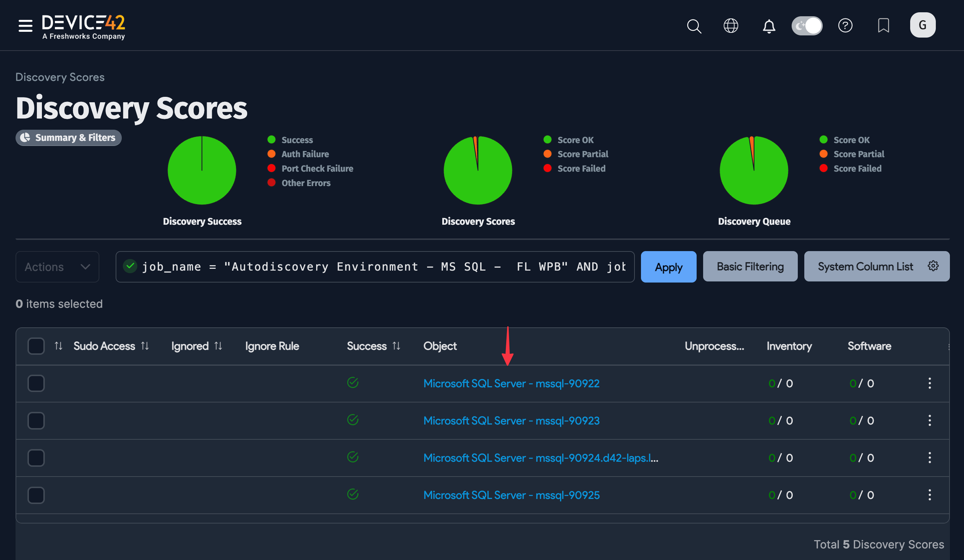The width and height of the screenshot is (964, 560).
Task: Tick the checkbox beside mssql-90923
Action: [x=35, y=421]
